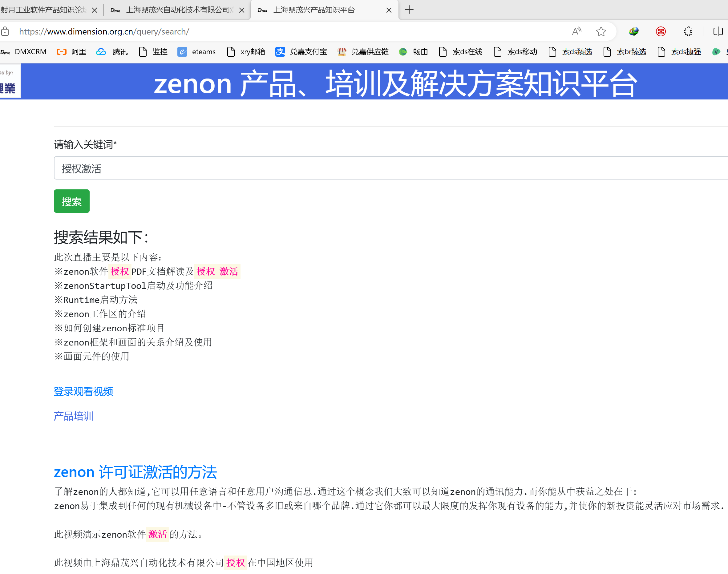
Task: Add page to favorites star icon
Action: (601, 32)
